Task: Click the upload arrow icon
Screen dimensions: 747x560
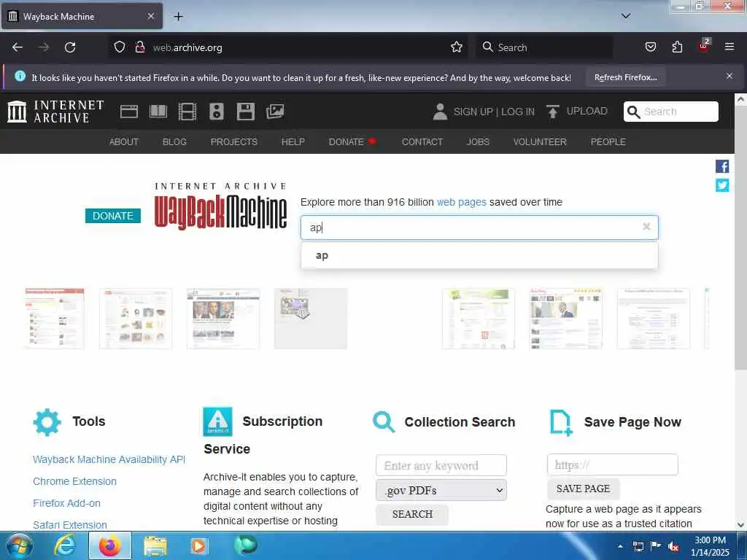Action: click(553, 112)
